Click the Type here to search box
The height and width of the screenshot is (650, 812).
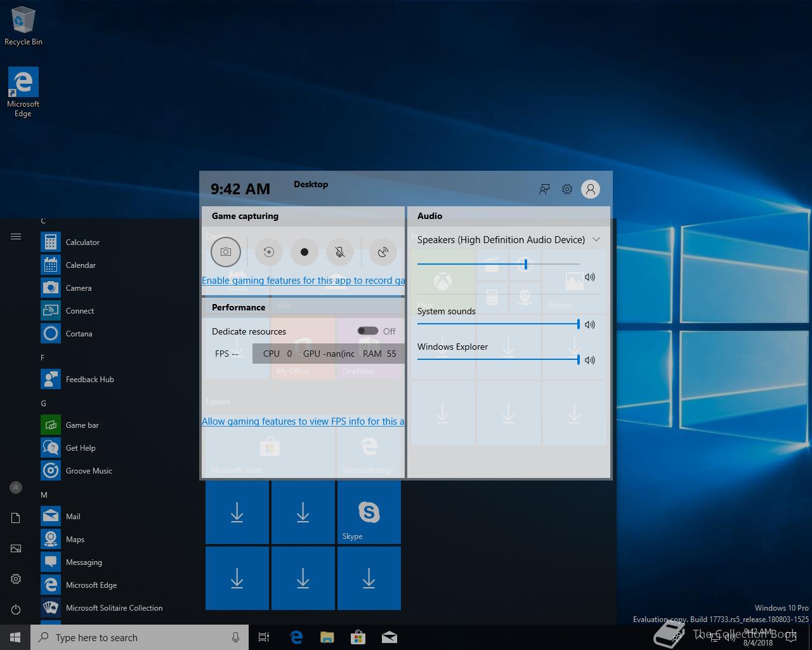point(140,637)
